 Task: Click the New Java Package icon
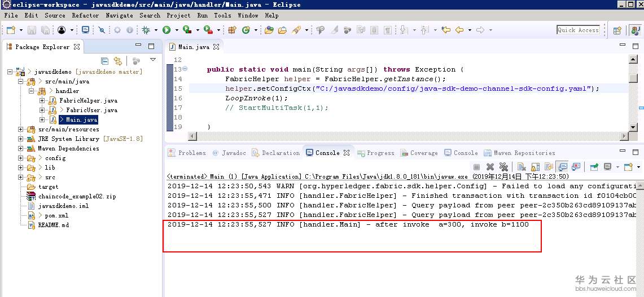[233, 30]
